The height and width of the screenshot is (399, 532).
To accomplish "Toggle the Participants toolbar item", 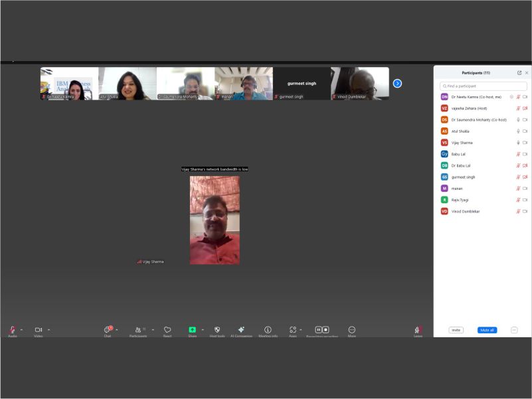I will click(138, 330).
